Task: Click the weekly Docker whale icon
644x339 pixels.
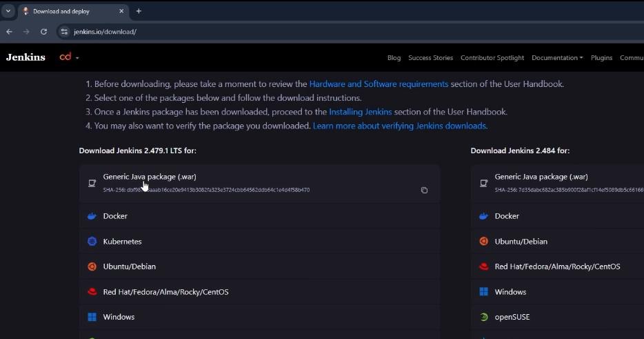Action: (x=484, y=216)
